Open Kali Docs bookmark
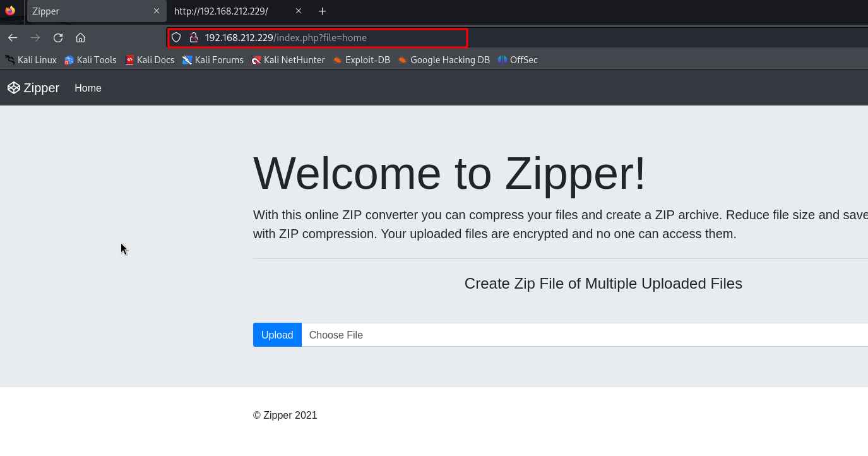This screenshot has width=868, height=456. pos(150,60)
